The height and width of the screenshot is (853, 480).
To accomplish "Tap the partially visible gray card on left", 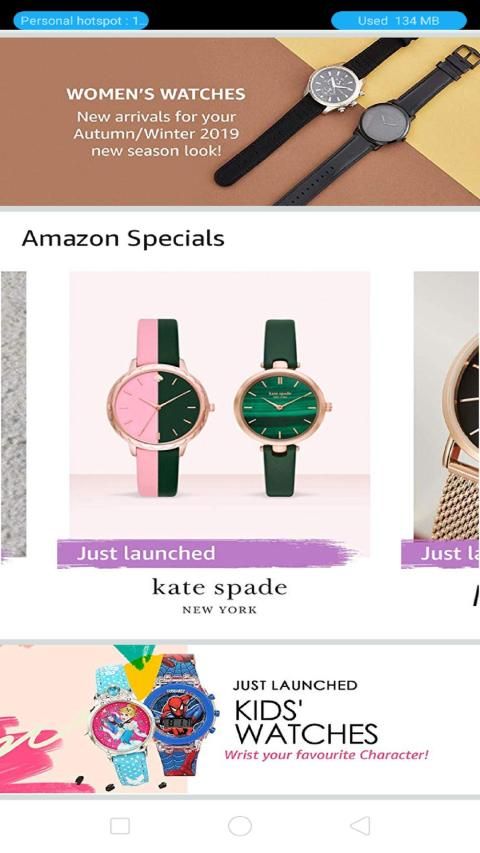I will tap(13, 415).
